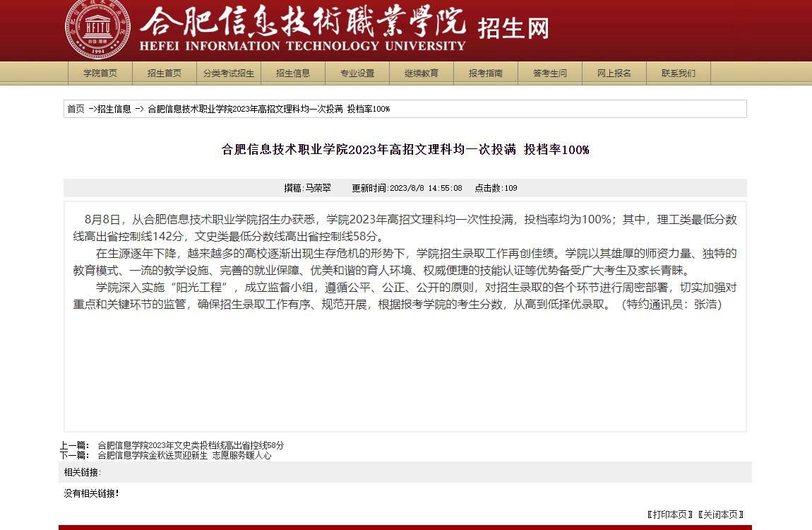Open the 专业设置 menu item
The height and width of the screenshot is (530, 812).
[357, 73]
